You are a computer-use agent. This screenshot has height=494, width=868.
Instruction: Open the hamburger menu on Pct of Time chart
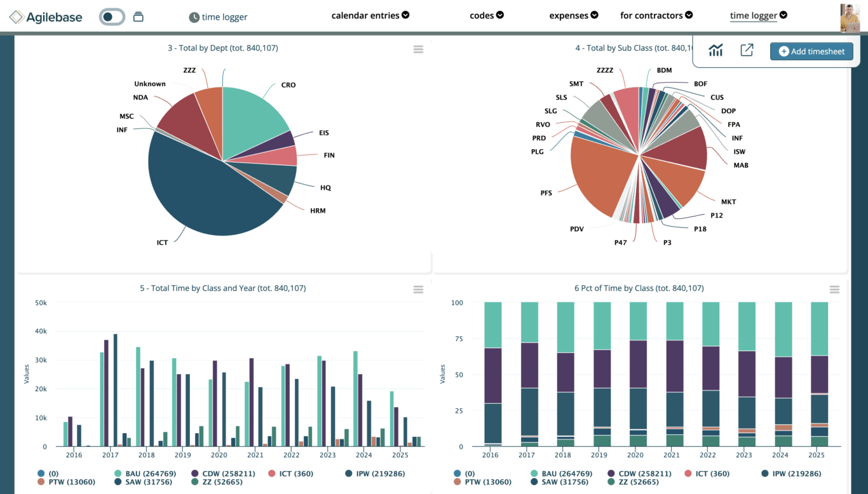click(x=834, y=289)
